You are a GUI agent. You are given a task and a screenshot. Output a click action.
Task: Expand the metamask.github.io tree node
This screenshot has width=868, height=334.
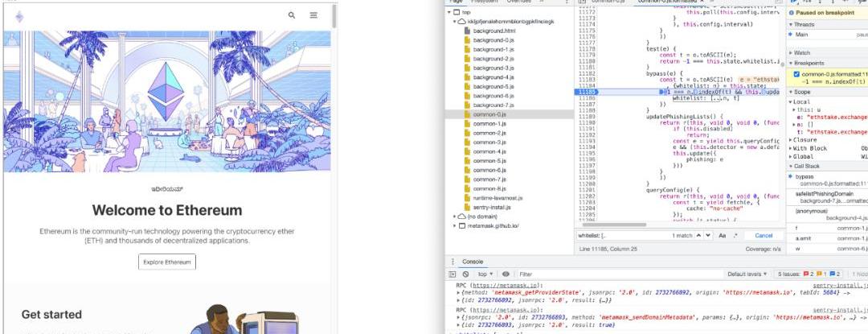click(x=452, y=226)
